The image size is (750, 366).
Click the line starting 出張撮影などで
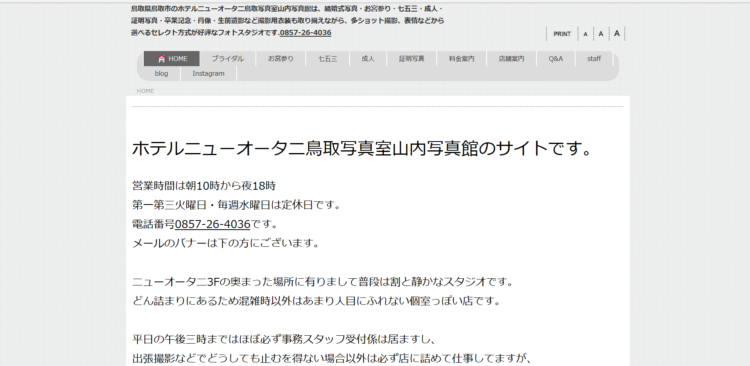332,358
